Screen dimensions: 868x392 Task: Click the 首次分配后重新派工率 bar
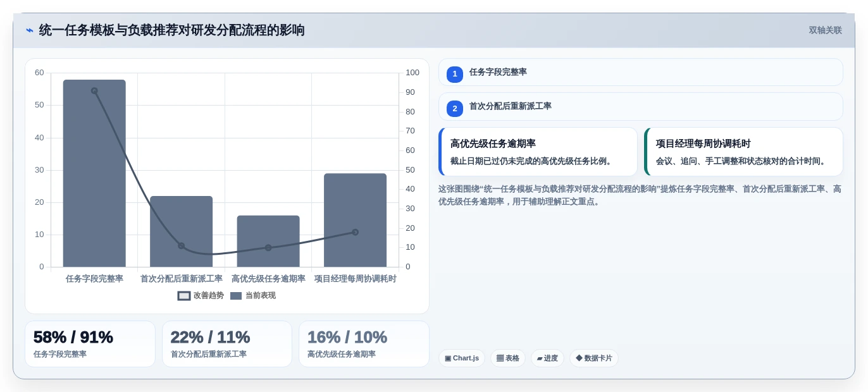click(181, 231)
